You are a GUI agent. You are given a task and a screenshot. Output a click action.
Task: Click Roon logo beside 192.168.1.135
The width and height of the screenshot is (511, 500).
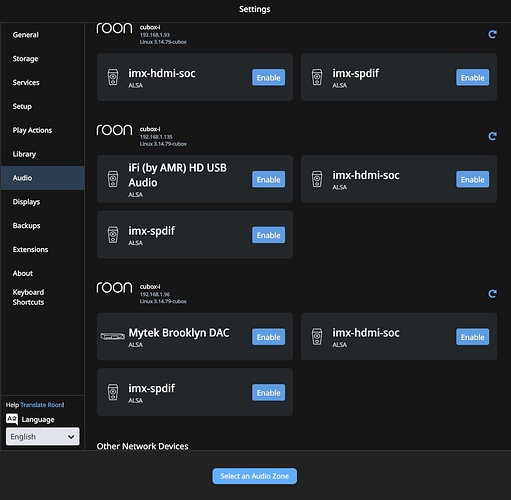pyautogui.click(x=114, y=130)
